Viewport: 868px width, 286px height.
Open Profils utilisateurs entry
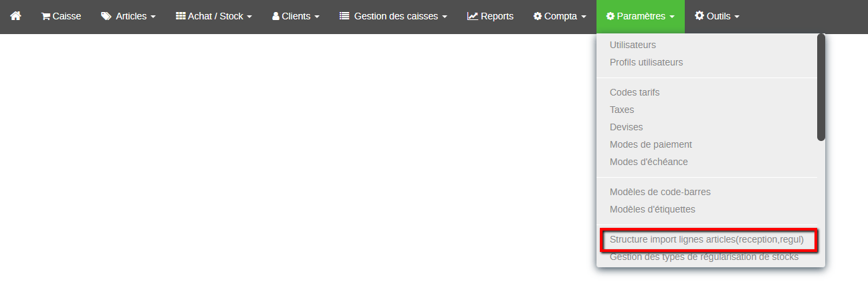(x=647, y=62)
